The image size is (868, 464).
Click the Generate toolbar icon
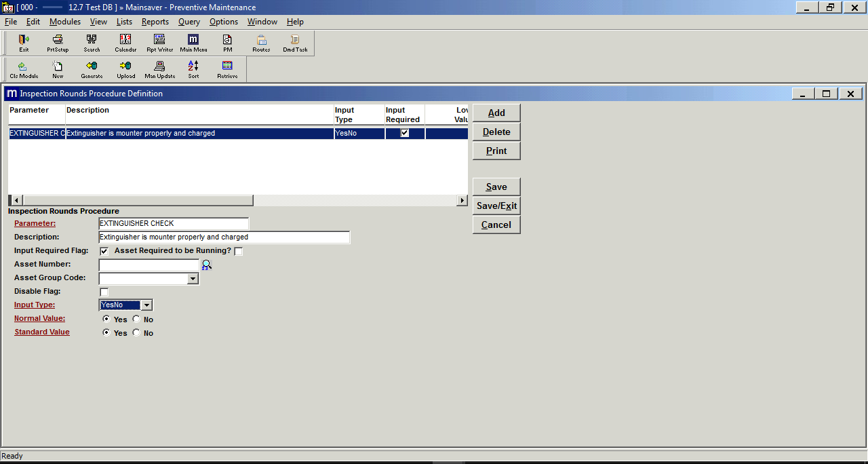(92, 69)
